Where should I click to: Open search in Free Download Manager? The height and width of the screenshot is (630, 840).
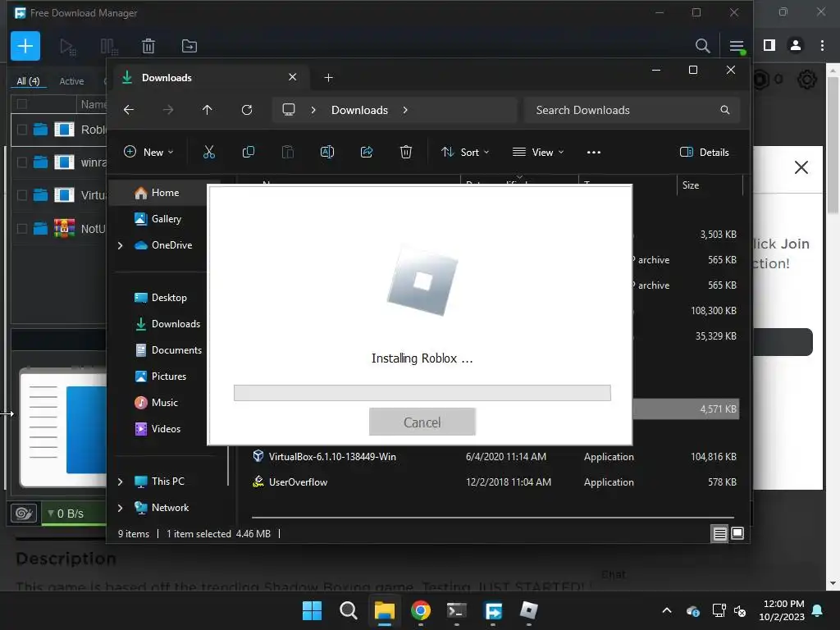click(x=702, y=46)
